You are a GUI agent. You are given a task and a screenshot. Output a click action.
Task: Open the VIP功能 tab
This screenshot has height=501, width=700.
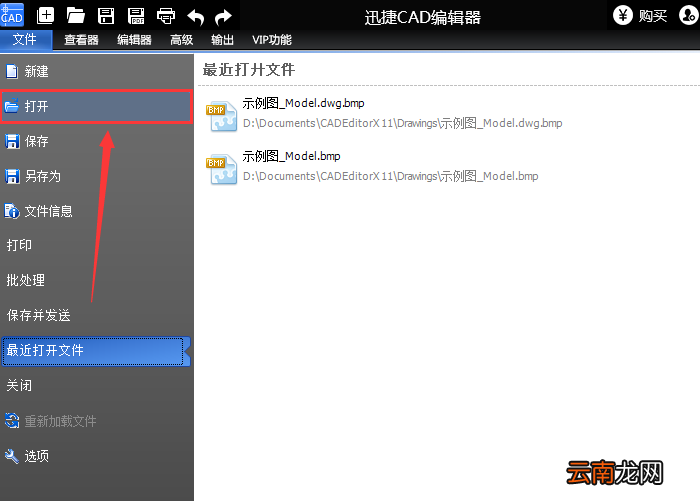(x=272, y=40)
